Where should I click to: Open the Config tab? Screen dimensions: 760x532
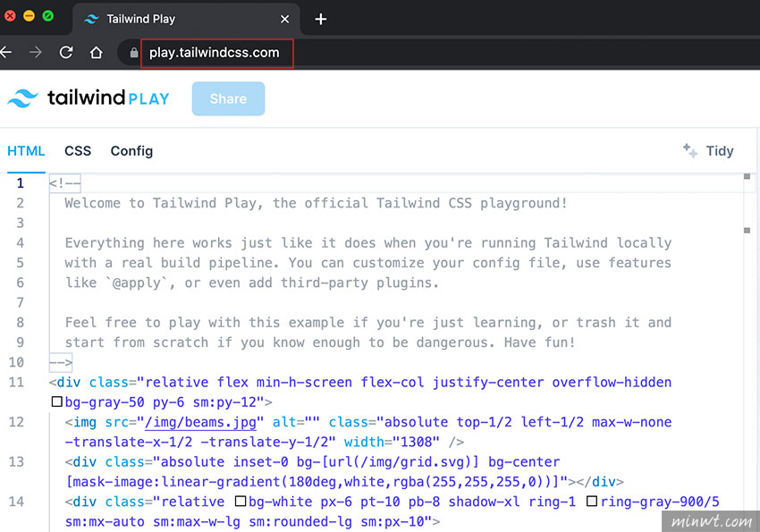(x=131, y=151)
